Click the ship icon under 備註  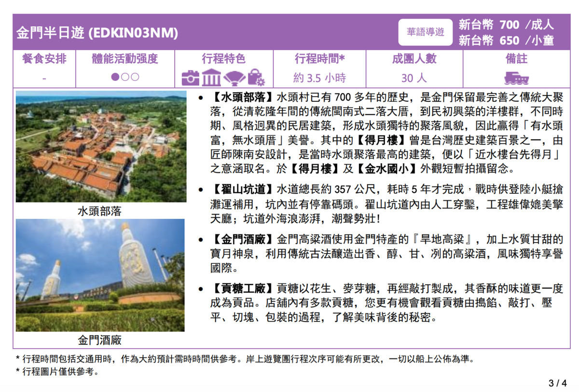(x=516, y=77)
